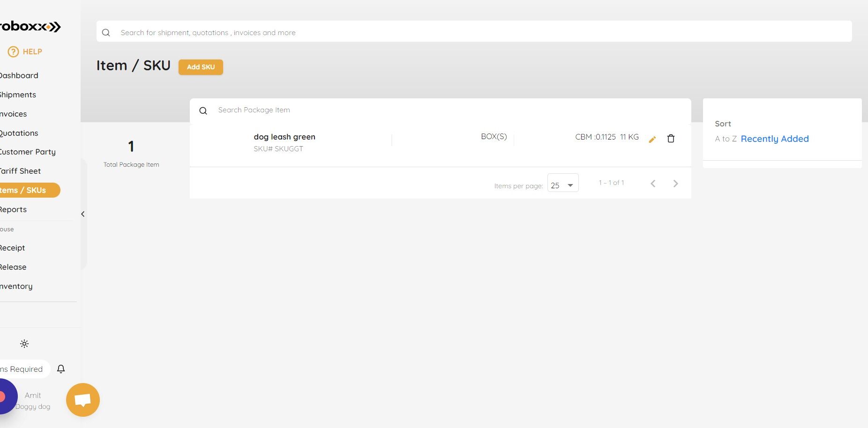Viewport: 868px width, 428px height.
Task: Click SKU# SKUGGT text
Action: point(278,149)
